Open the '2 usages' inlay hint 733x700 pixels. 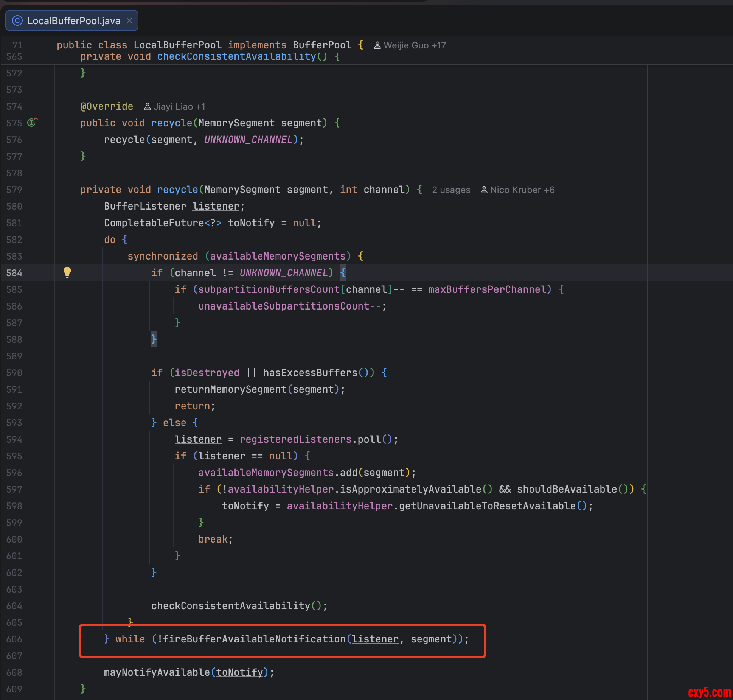(x=451, y=190)
